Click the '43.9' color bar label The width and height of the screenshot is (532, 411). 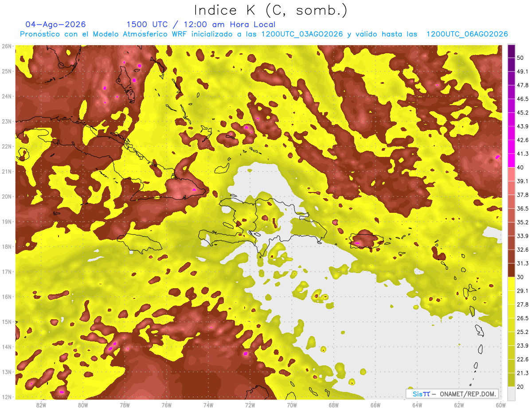click(x=522, y=126)
